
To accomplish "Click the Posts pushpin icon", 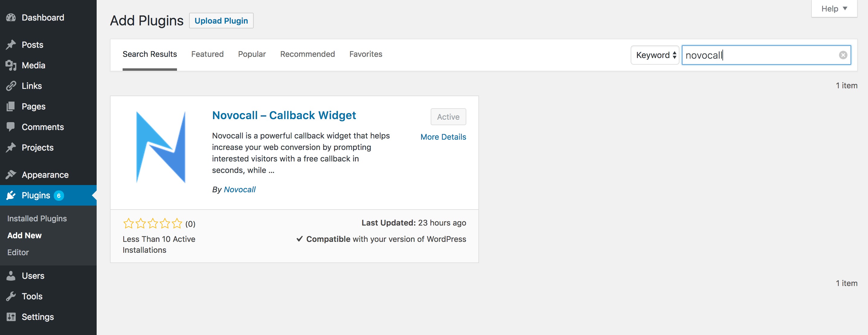I will pyautogui.click(x=11, y=45).
